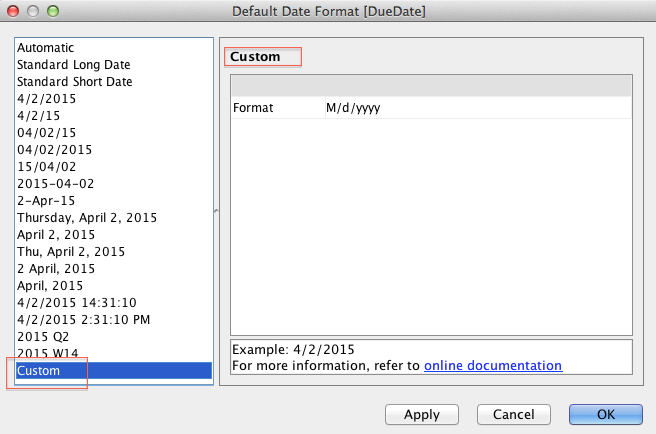
Task: Choose Standard Short Date format
Action: [x=74, y=82]
